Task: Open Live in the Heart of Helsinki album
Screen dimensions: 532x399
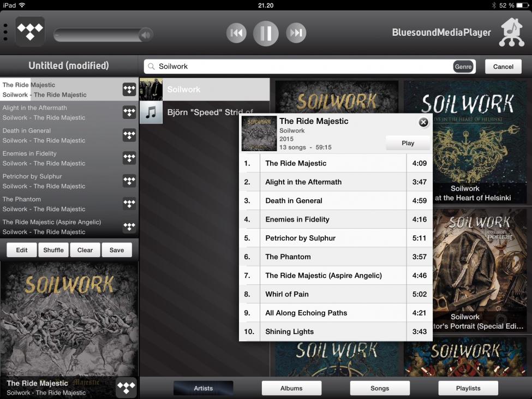Action: (480, 142)
